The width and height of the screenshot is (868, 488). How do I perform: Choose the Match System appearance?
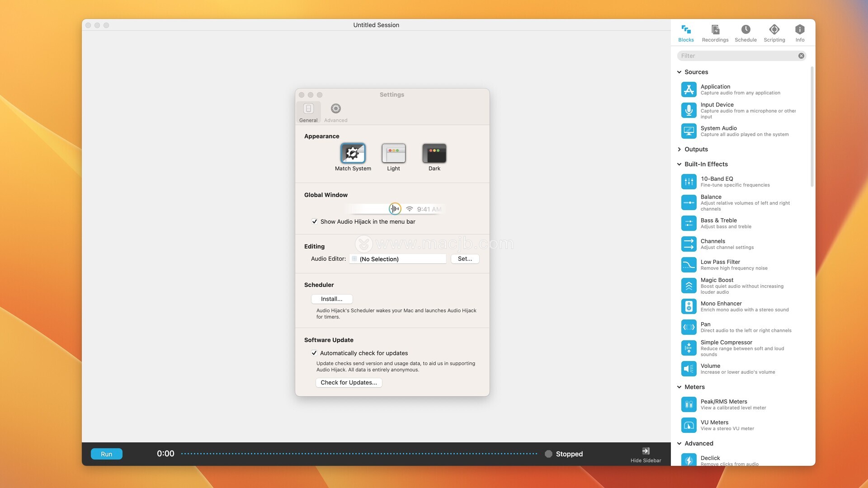point(353,154)
